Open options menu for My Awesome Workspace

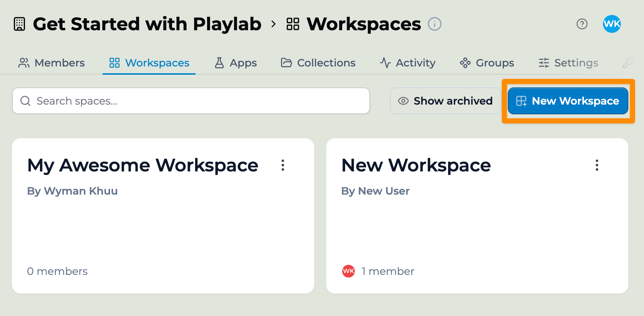[x=283, y=165]
